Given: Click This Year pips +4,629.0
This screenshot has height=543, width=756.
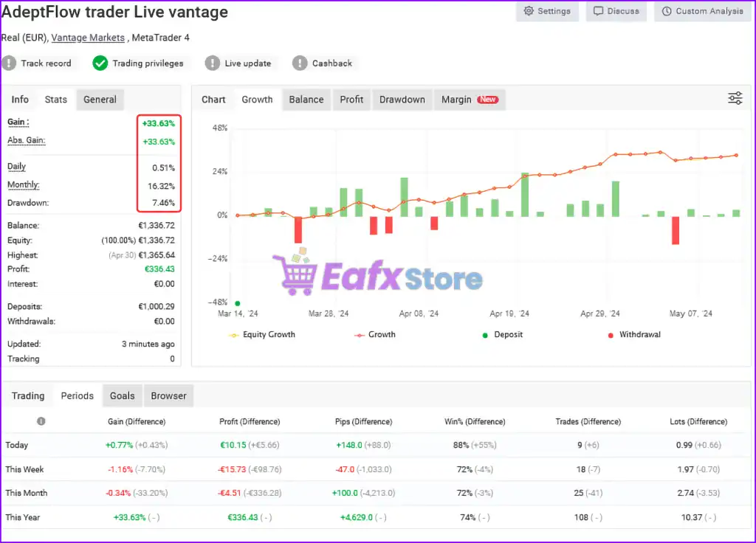Looking at the screenshot, I should pyautogui.click(x=357, y=517).
